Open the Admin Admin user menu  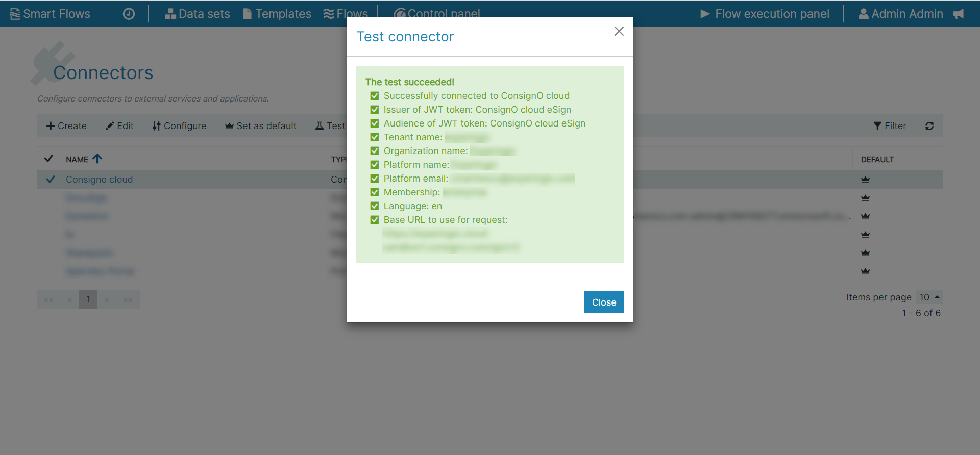[900, 14]
